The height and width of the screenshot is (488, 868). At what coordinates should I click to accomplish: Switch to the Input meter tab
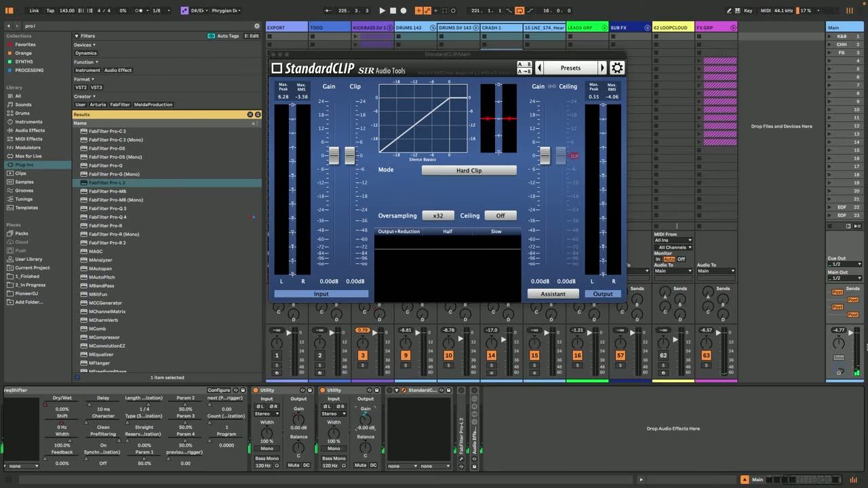click(321, 294)
